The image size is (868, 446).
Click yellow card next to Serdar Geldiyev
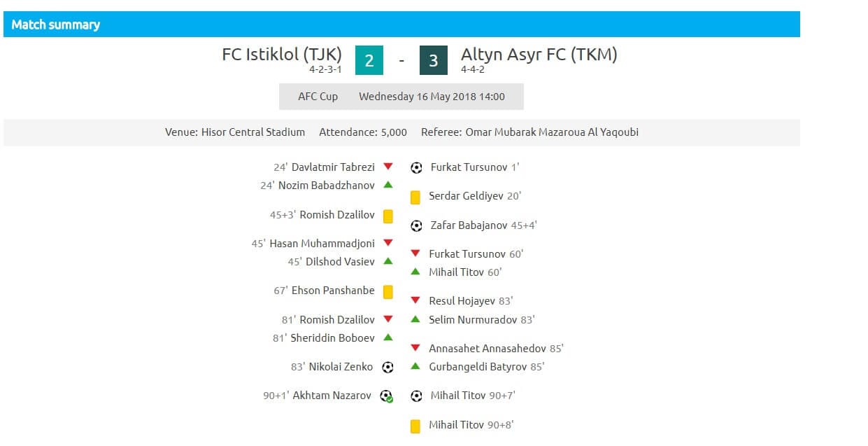click(415, 197)
